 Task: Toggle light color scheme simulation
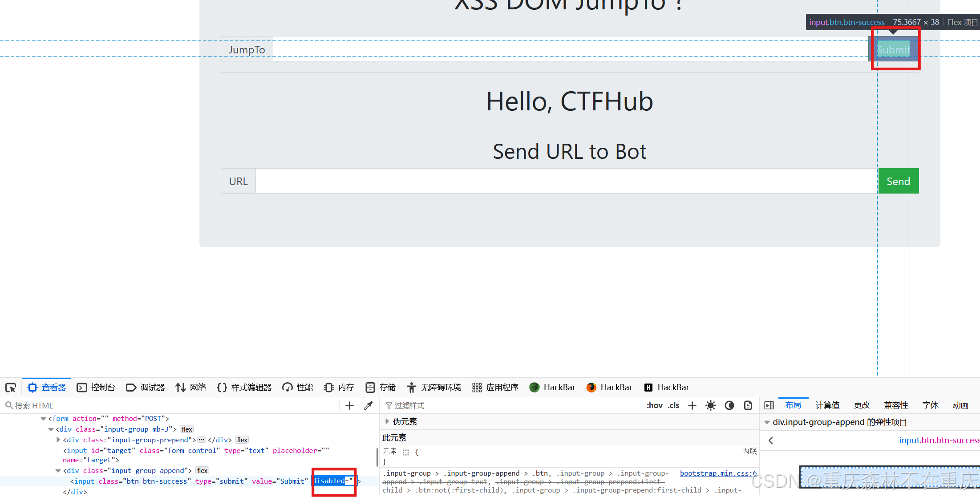711,405
